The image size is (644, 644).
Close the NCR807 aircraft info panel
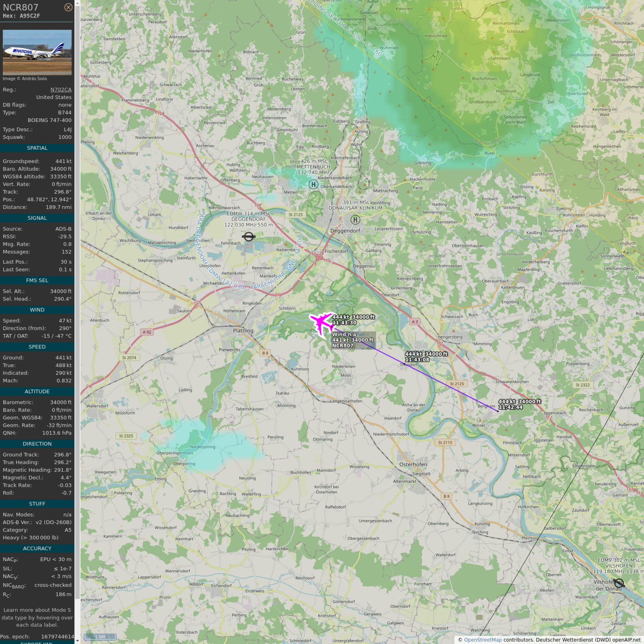[68, 7]
